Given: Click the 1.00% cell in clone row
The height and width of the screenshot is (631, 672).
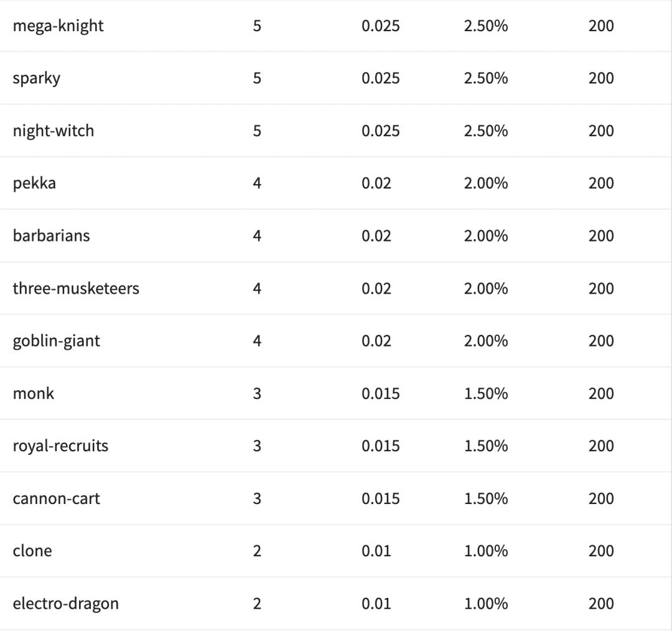Looking at the screenshot, I should click(486, 551).
